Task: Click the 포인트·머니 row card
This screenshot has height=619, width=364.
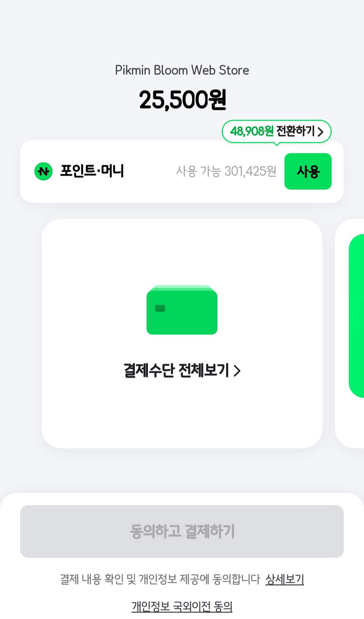Action: [182, 171]
